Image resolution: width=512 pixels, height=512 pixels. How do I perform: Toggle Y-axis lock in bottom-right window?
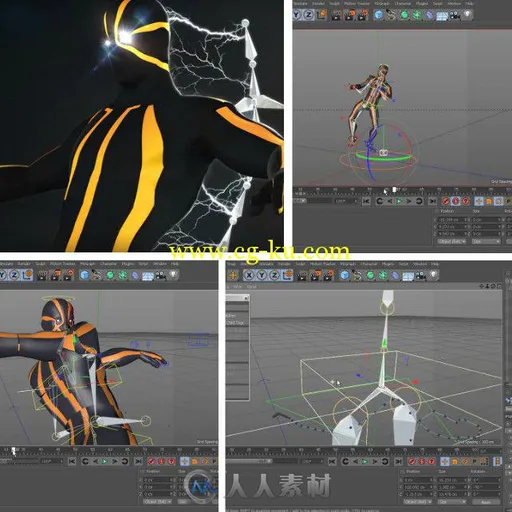pos(262,275)
